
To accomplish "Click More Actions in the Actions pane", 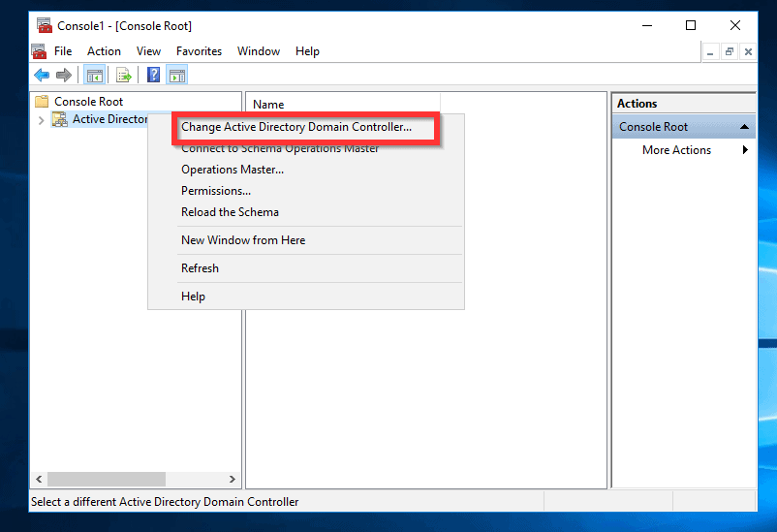I will (x=676, y=150).
